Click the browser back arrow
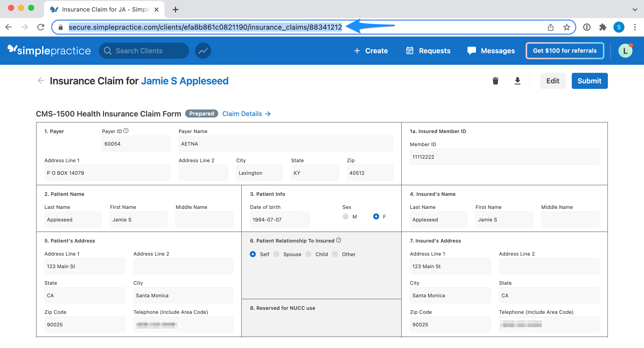Screen dimensions: 644x348 pyautogui.click(x=9, y=27)
